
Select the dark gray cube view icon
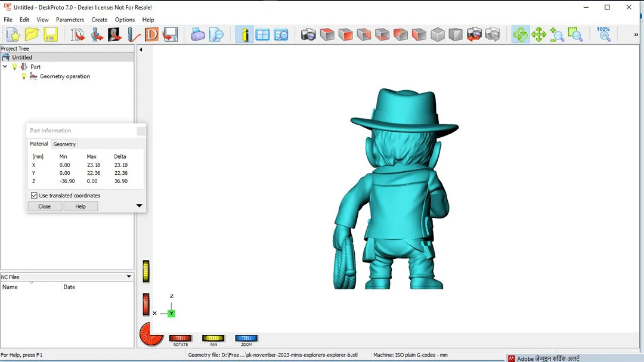tap(456, 35)
